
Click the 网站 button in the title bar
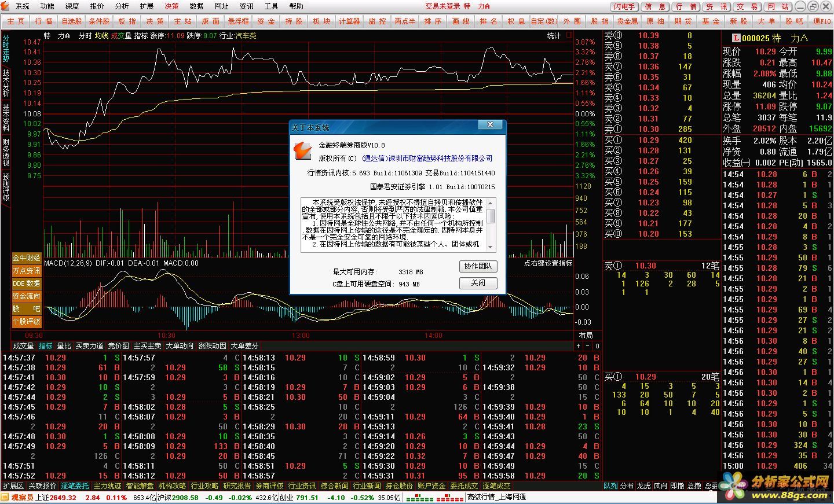click(778, 6)
